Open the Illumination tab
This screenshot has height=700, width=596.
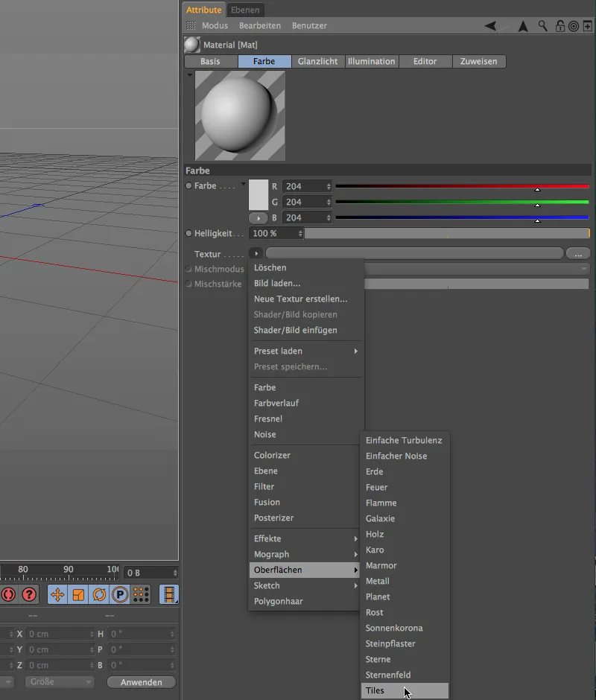coord(372,61)
